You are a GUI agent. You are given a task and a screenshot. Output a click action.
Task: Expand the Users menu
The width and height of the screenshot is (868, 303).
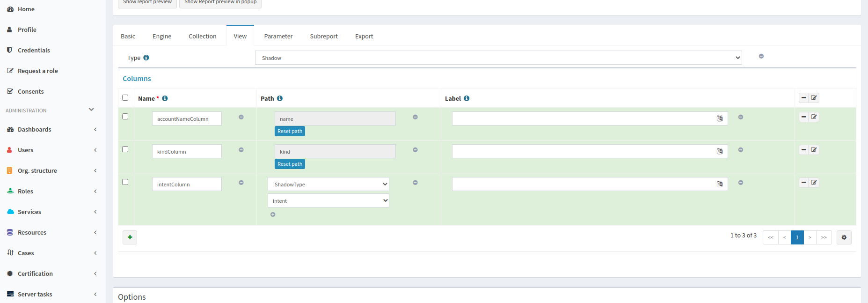[95, 150]
